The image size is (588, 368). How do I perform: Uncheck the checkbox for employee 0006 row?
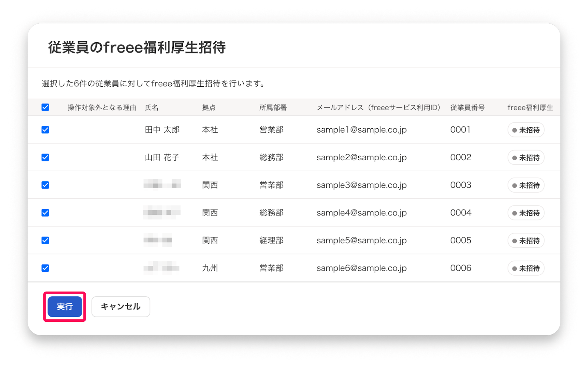(45, 268)
